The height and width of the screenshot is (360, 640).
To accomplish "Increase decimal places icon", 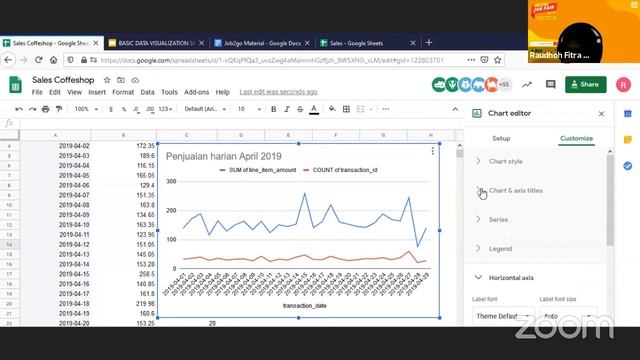I will pos(150,109).
